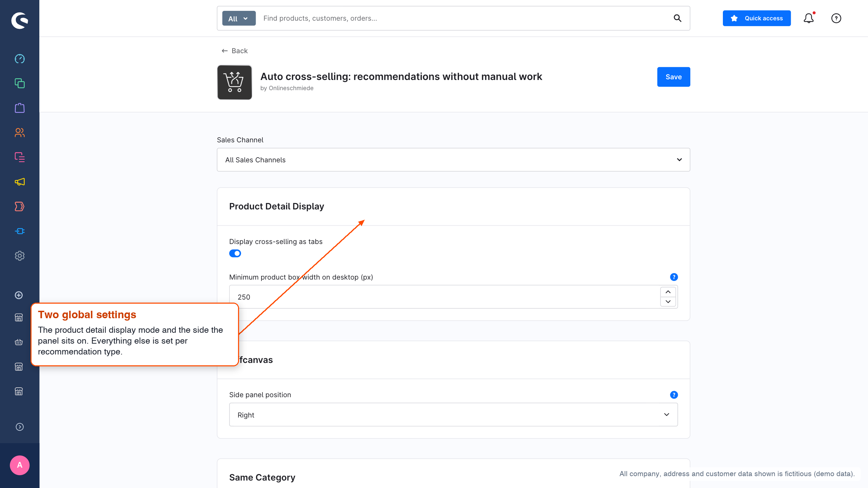Open the Flow Builder icon in sidebar

tap(20, 206)
